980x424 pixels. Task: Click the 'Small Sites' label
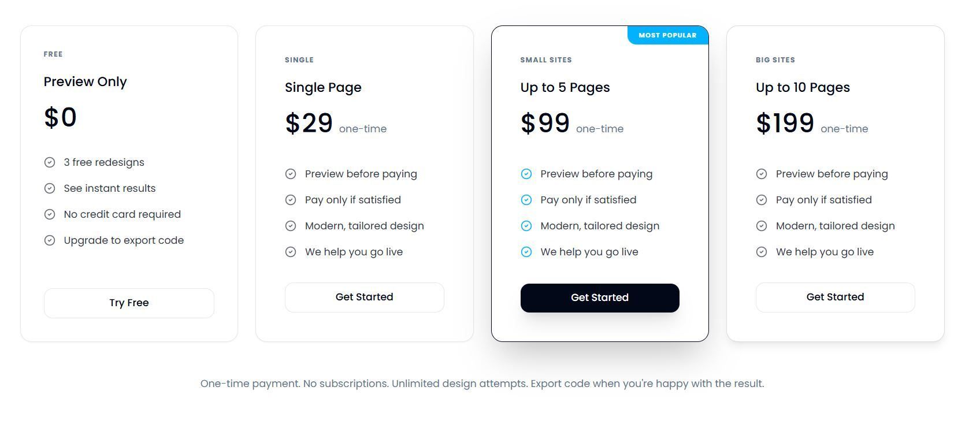(545, 60)
